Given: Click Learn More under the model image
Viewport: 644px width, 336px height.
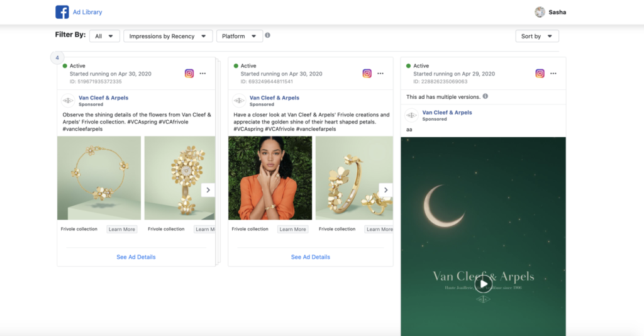Looking at the screenshot, I should [292, 229].
